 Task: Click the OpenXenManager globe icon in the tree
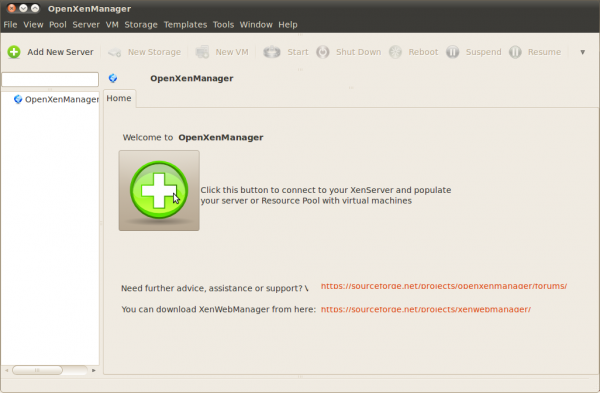(18, 99)
